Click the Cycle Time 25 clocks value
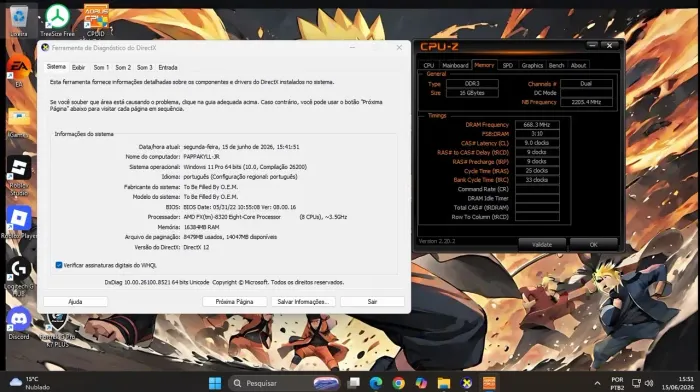The image size is (700, 392). point(537,171)
